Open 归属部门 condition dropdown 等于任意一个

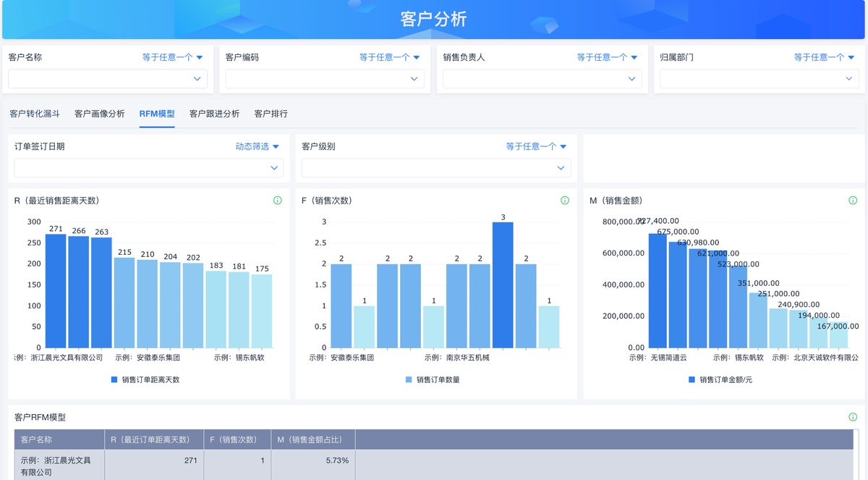[825, 57]
